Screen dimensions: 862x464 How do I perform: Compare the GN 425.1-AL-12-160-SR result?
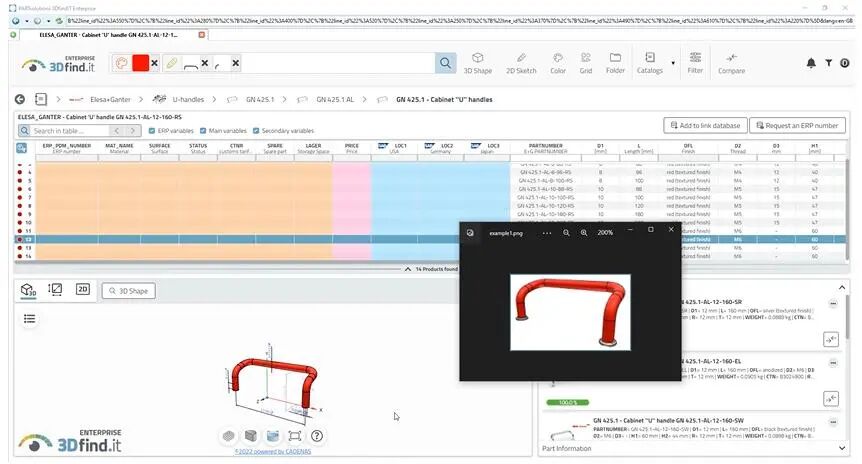831,339
